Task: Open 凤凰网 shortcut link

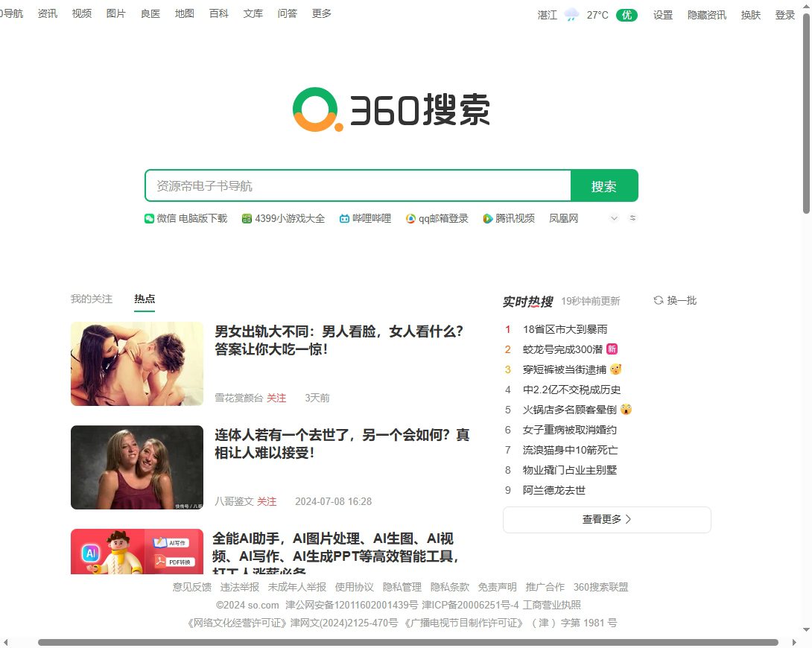Action: click(563, 218)
